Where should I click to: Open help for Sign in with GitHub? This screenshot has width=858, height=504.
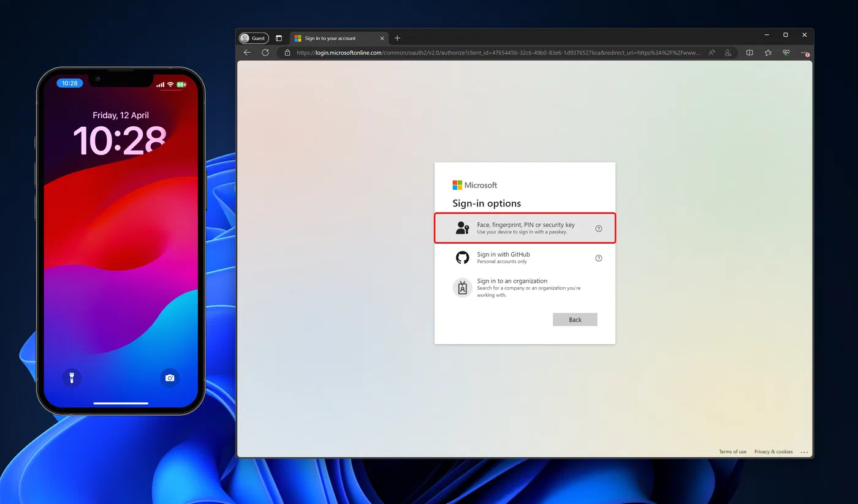pos(599,258)
